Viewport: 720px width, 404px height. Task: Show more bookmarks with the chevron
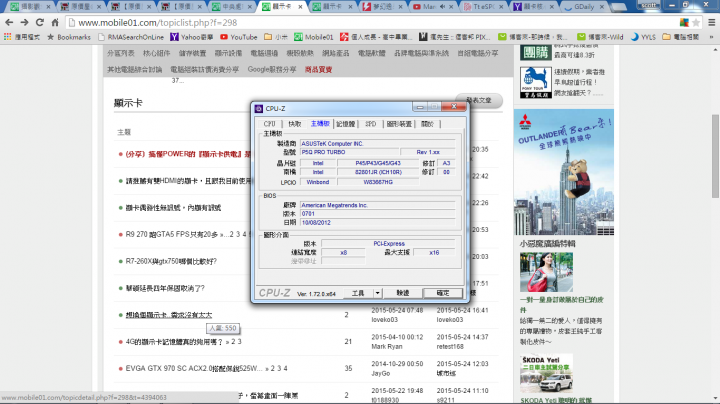[x=712, y=37]
